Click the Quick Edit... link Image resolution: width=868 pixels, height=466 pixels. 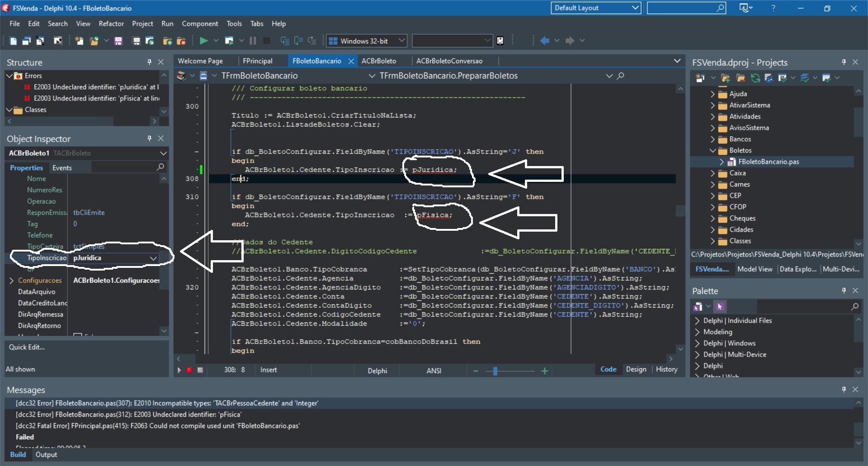[27, 347]
